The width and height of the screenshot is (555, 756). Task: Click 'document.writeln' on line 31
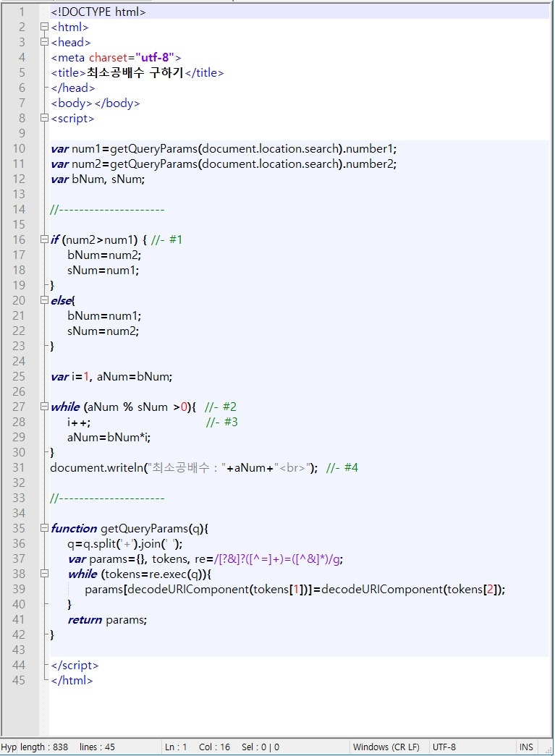point(96,467)
